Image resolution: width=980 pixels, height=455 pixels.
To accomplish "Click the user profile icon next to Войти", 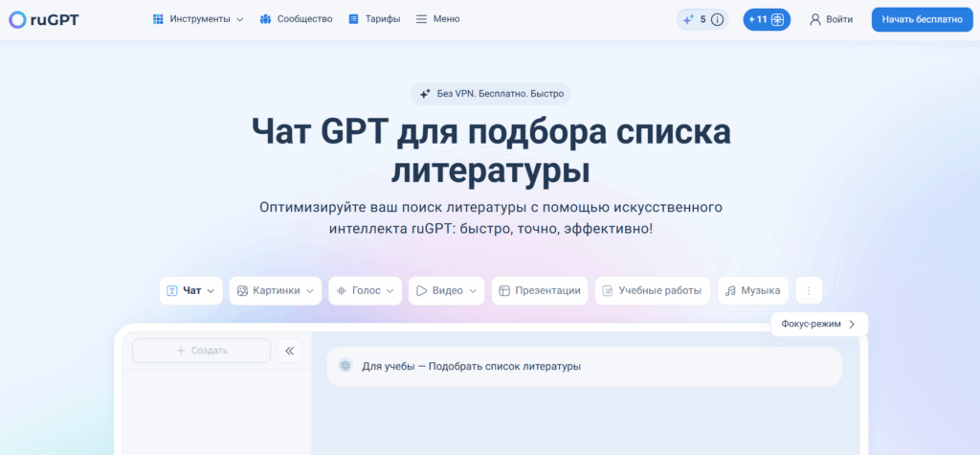I will pyautogui.click(x=815, y=19).
